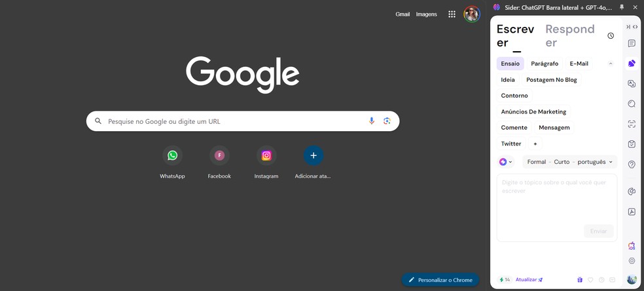Click the lightning 14 credits badge
The height and width of the screenshot is (291, 644).
[x=505, y=279]
